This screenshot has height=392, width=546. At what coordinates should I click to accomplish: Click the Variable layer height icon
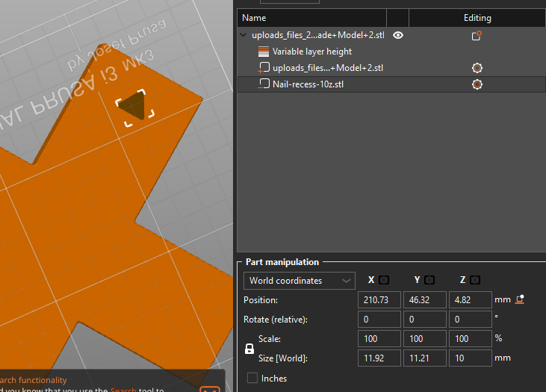[x=264, y=52]
